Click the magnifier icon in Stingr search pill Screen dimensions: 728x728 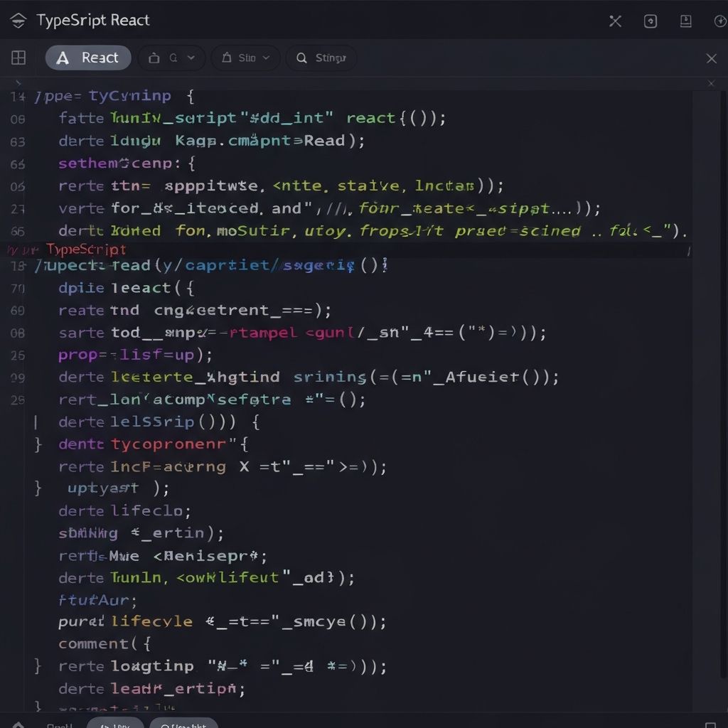[301, 58]
